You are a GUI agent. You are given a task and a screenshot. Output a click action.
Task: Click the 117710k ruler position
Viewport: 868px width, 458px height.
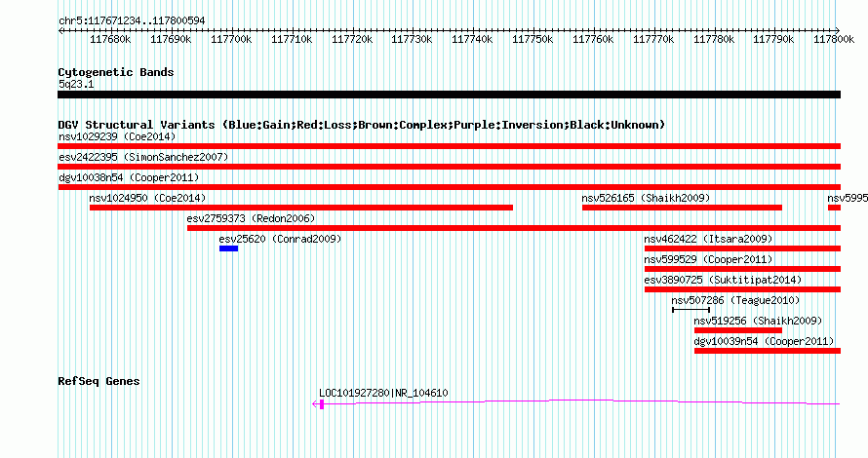(x=292, y=39)
